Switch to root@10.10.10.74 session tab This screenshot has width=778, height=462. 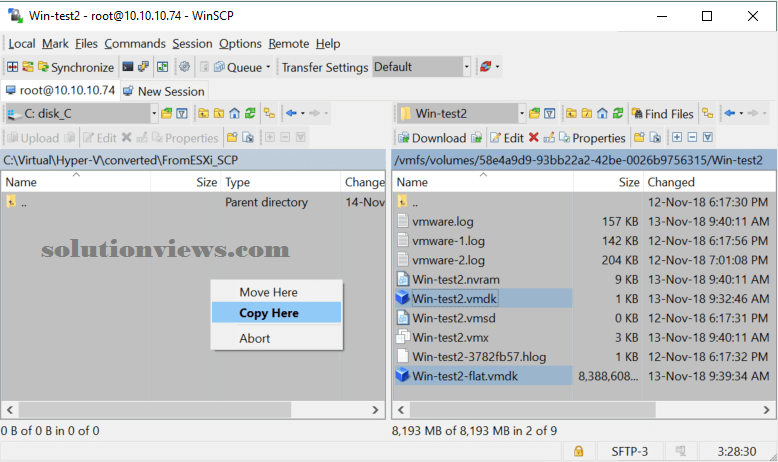pos(60,90)
